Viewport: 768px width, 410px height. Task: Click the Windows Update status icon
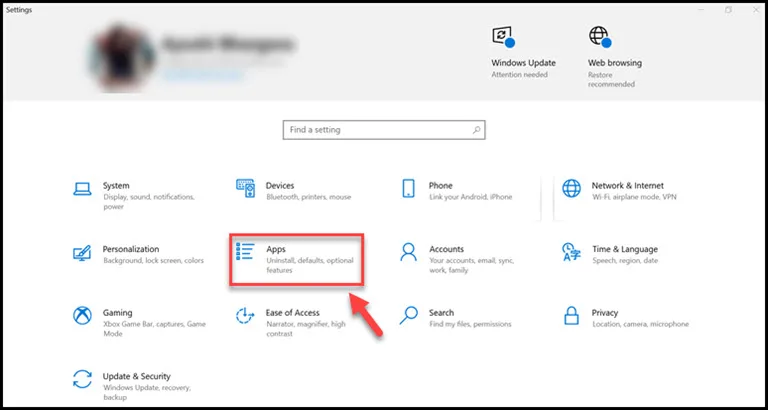(x=503, y=37)
